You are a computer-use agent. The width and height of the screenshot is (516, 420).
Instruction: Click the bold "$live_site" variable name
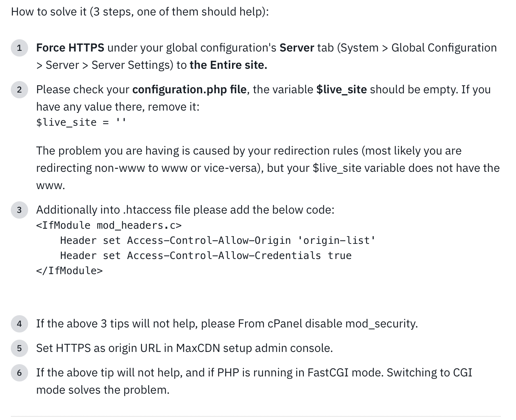pyautogui.click(x=341, y=90)
